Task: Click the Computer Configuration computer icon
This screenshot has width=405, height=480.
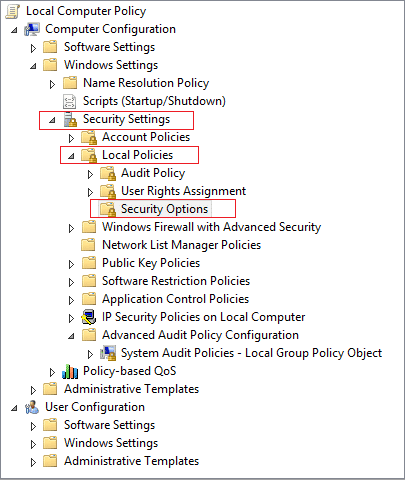Action: point(32,29)
